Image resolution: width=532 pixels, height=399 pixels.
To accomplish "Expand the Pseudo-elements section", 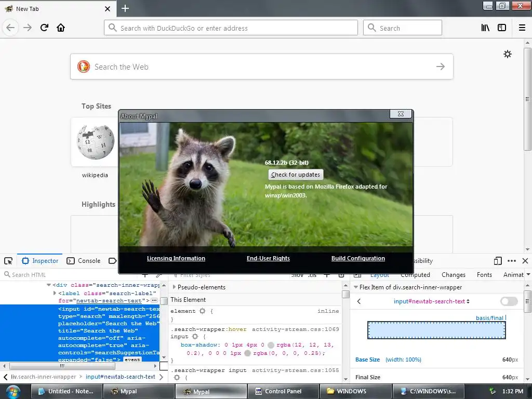I will tap(174, 287).
